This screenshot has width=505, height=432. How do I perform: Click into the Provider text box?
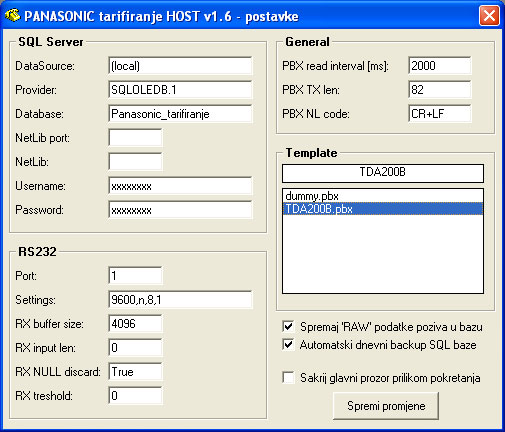point(180,90)
